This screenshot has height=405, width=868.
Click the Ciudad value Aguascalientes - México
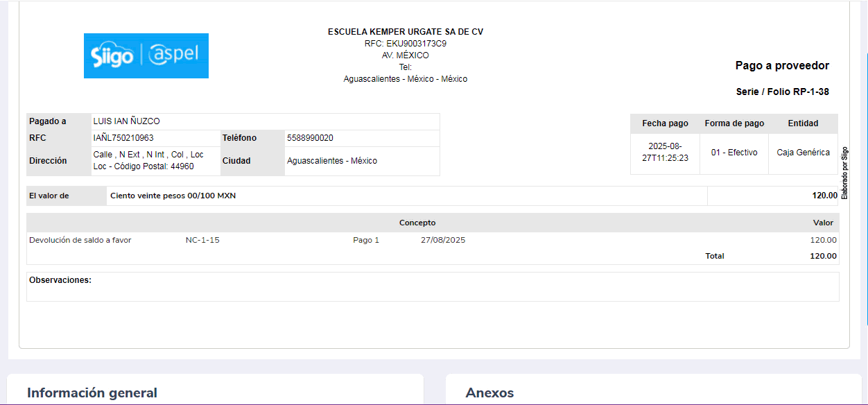332,161
